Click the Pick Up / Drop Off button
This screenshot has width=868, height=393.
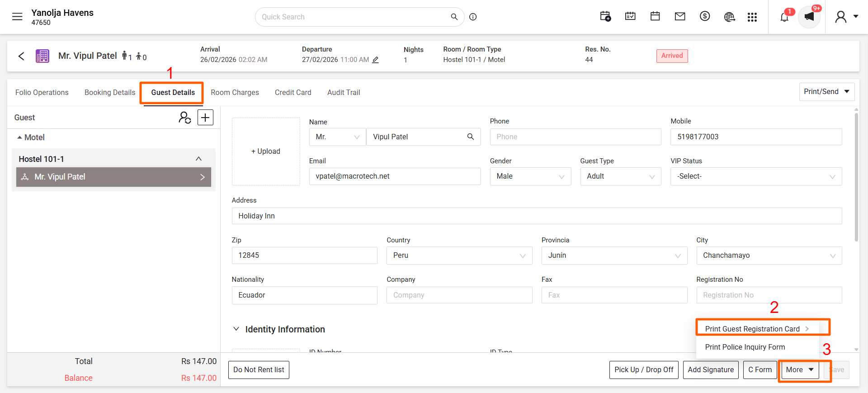(x=644, y=370)
